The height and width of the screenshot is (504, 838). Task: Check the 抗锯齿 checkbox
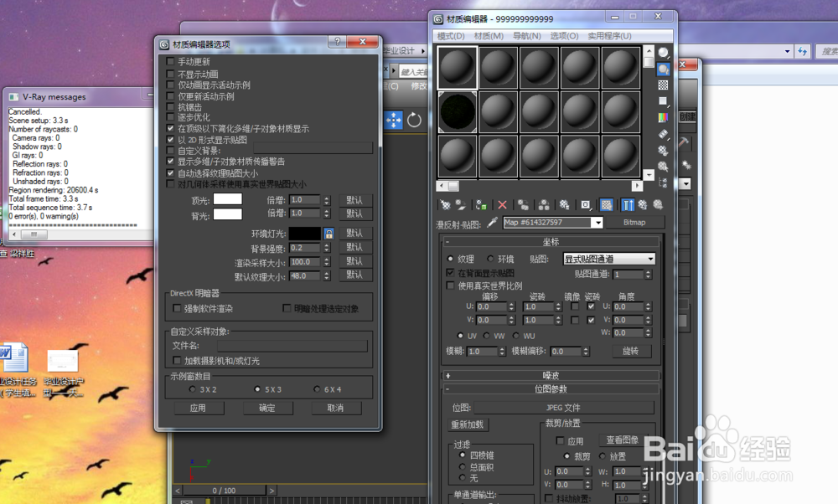pos(170,106)
